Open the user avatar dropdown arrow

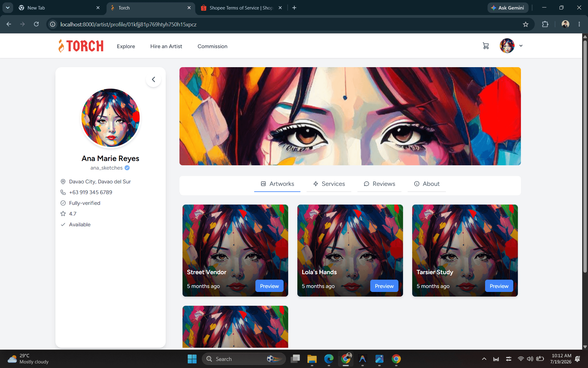click(x=521, y=46)
